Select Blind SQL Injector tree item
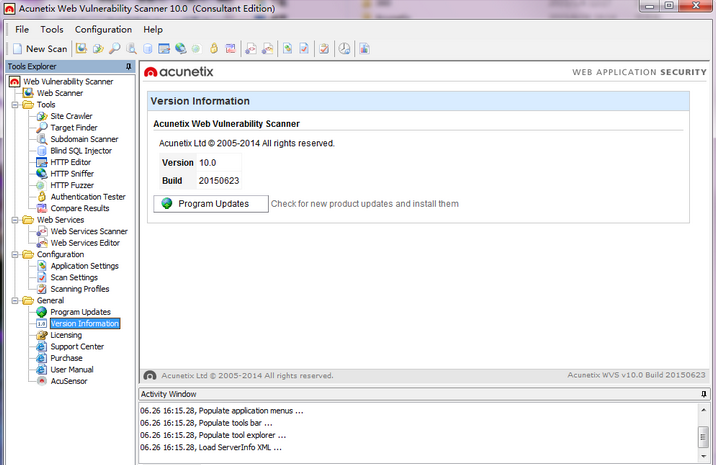The width and height of the screenshot is (716, 465). pyautogui.click(x=81, y=151)
